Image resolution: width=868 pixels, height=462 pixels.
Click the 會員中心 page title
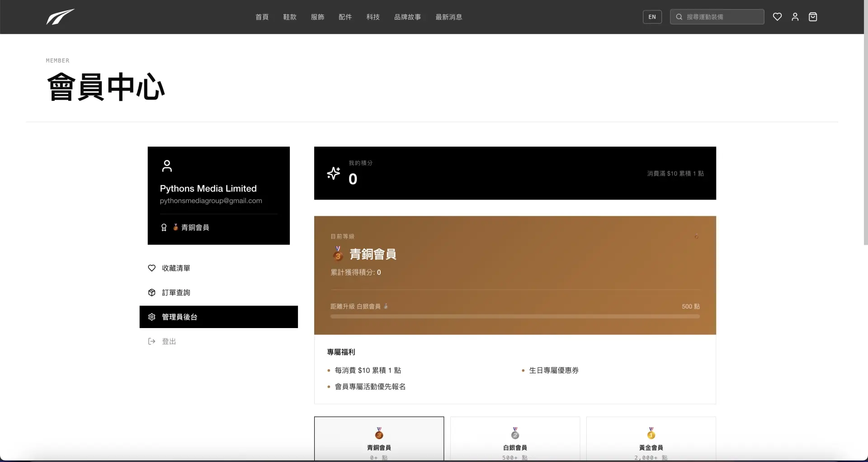(106, 87)
